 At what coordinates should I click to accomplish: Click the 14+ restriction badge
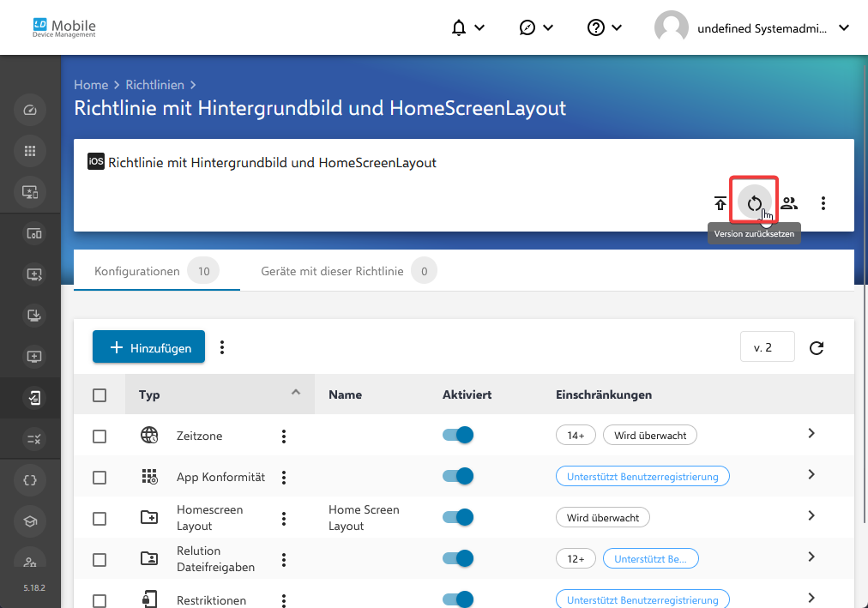576,436
